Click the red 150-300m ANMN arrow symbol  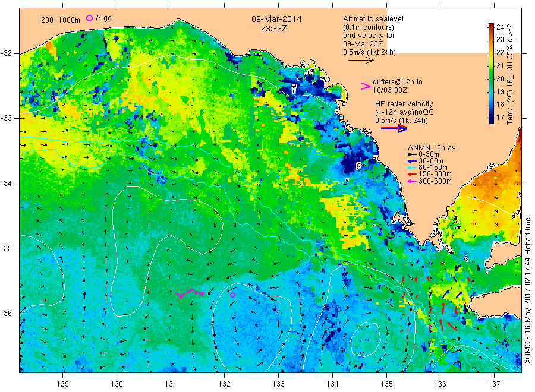tap(412, 175)
